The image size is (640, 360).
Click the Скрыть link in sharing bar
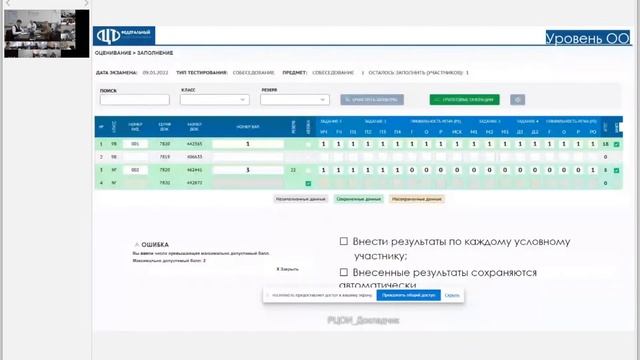point(452,295)
